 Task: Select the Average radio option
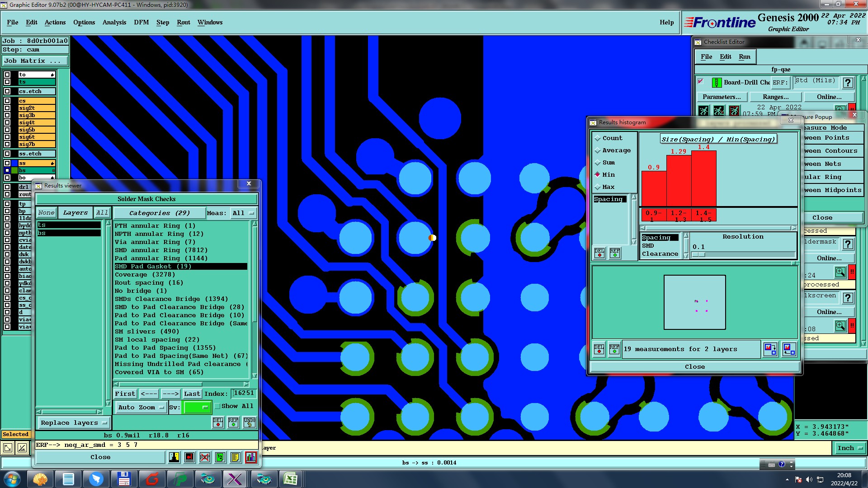coord(598,150)
